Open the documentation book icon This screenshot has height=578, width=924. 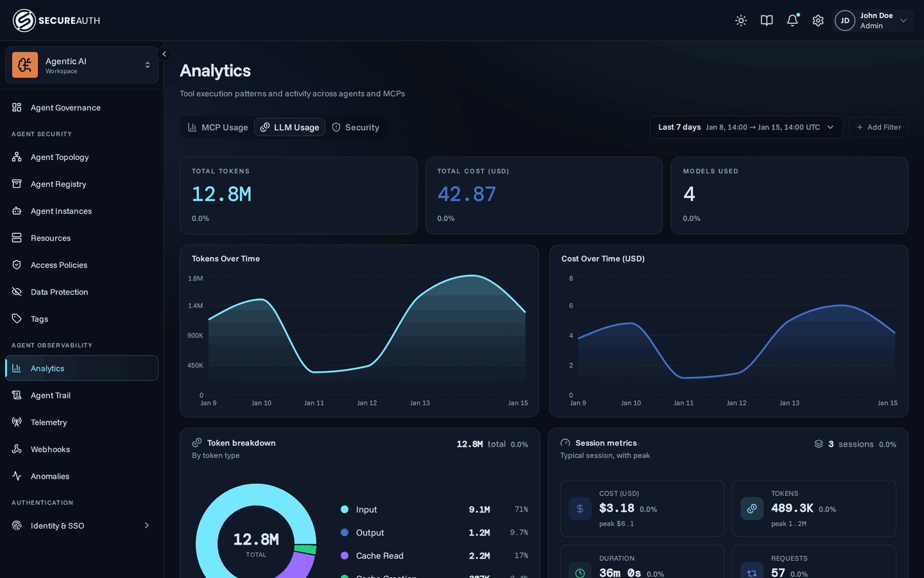point(767,21)
